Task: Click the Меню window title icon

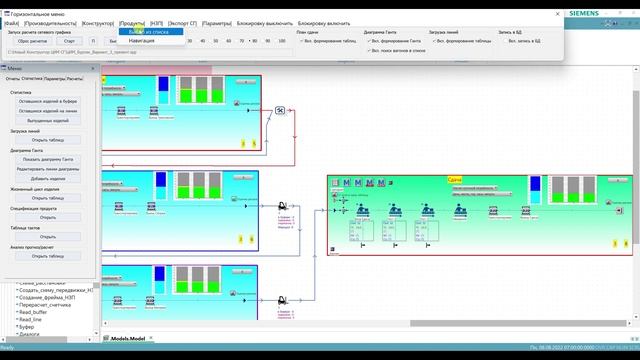Action: pos(4,68)
